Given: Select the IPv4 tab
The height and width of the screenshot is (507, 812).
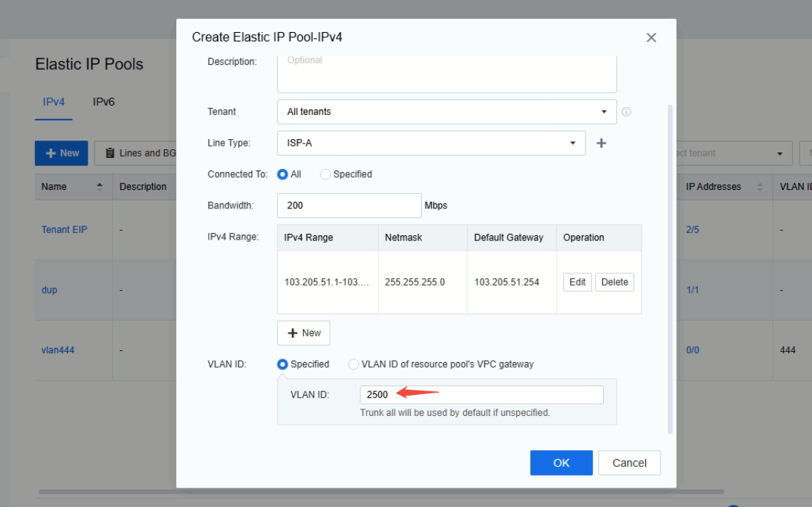Looking at the screenshot, I should (x=53, y=102).
